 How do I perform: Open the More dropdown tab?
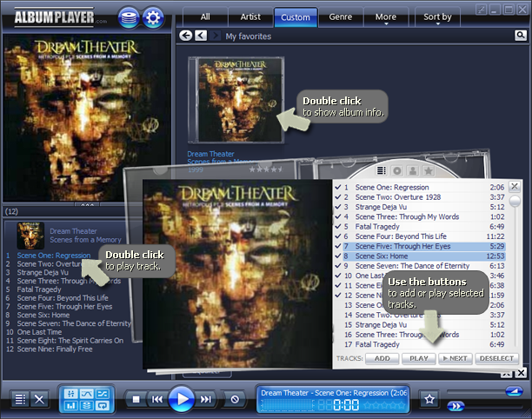[386, 17]
